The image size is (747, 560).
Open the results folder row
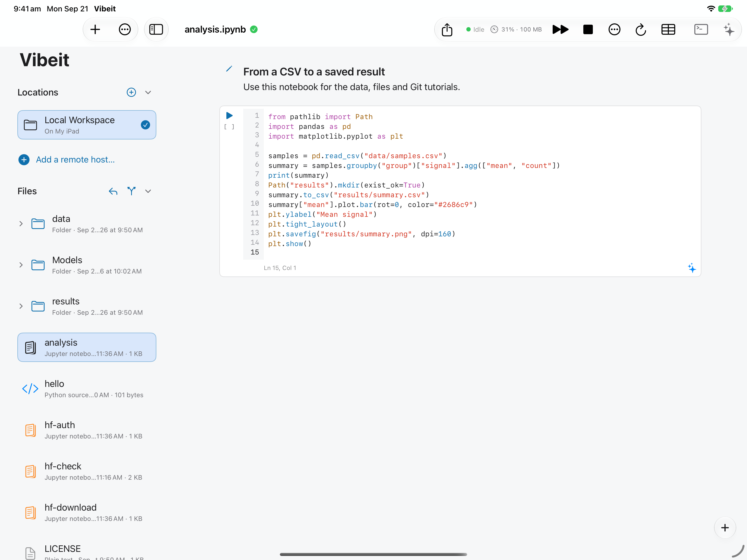coord(87,306)
